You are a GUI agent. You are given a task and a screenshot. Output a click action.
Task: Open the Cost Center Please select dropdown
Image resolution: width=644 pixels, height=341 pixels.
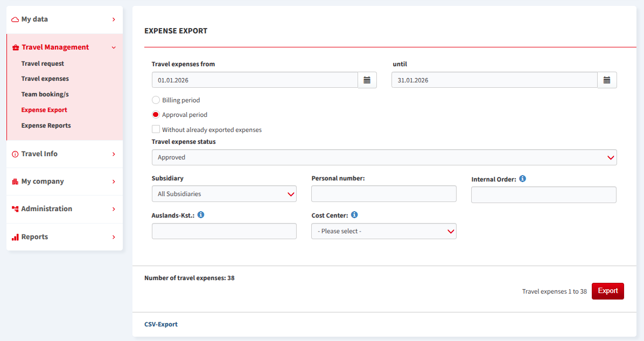click(x=383, y=231)
